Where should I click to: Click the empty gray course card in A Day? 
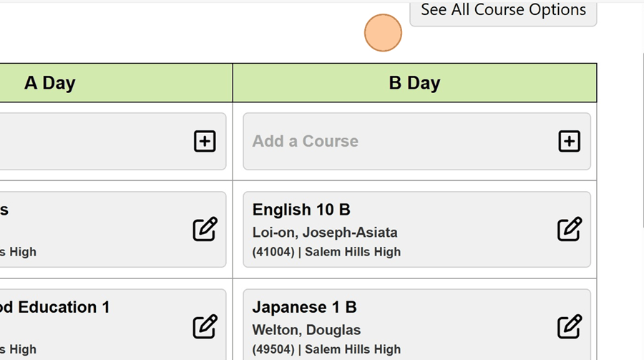click(x=93, y=141)
